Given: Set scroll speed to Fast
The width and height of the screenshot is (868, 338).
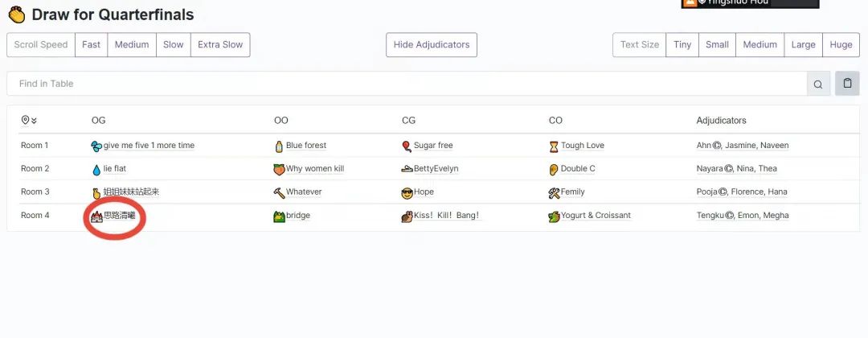Looking at the screenshot, I should [92, 45].
